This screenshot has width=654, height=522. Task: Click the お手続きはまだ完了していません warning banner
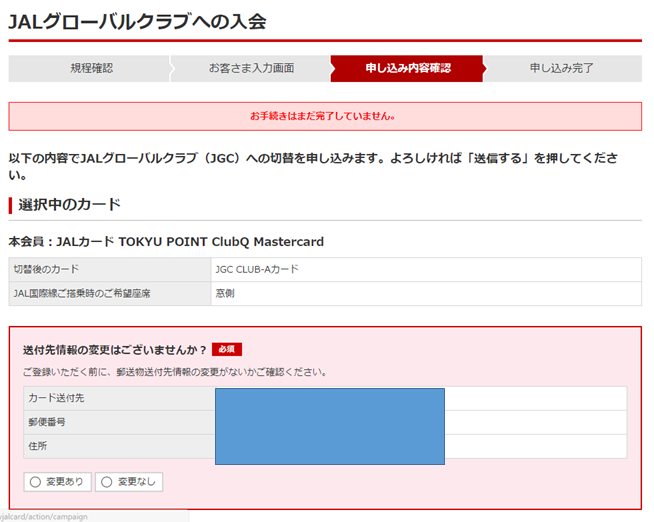click(x=325, y=116)
